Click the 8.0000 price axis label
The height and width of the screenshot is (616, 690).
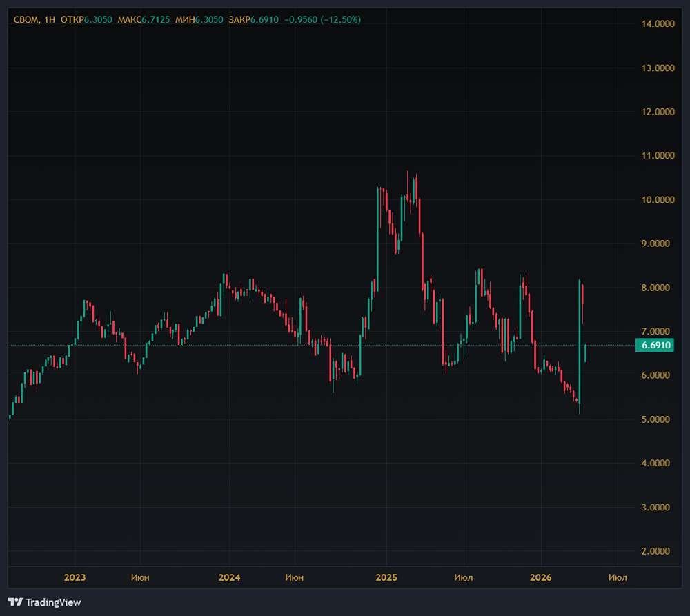(x=655, y=288)
